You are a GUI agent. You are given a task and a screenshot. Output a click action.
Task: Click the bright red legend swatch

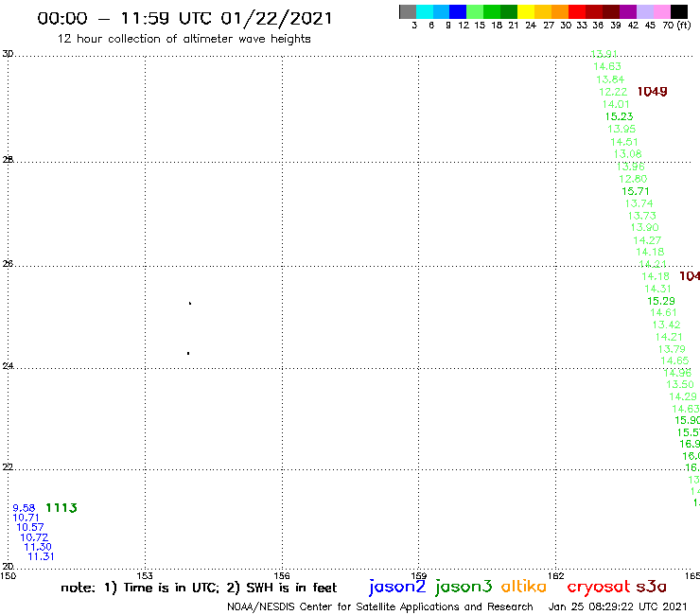point(577,11)
